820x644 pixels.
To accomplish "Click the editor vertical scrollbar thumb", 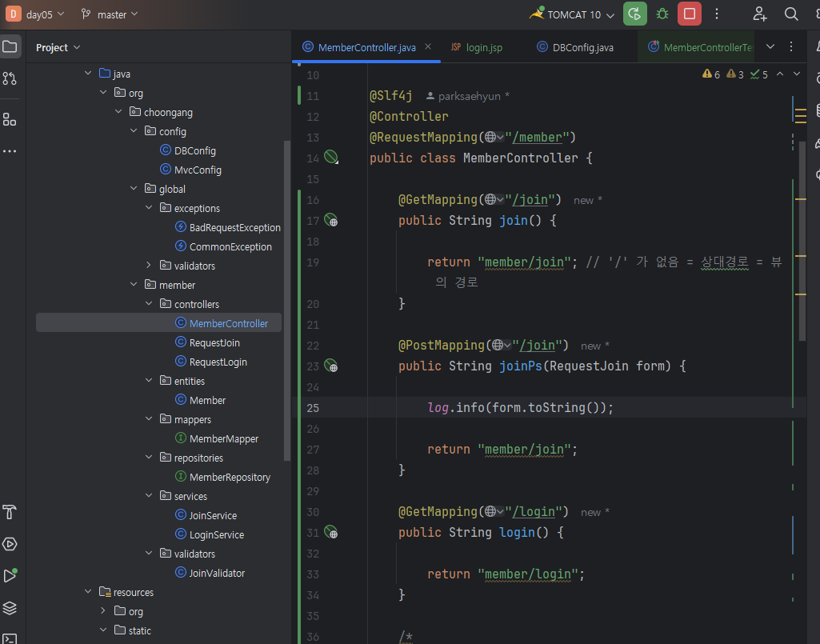I will click(x=802, y=241).
